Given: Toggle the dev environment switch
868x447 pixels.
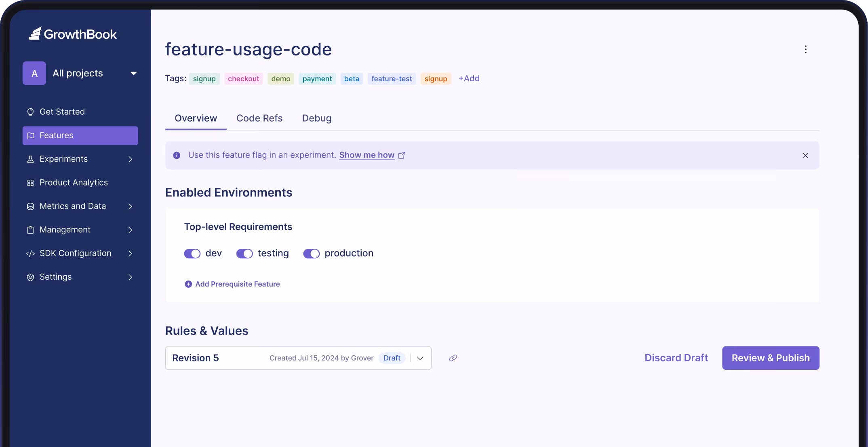Looking at the screenshot, I should click(192, 253).
